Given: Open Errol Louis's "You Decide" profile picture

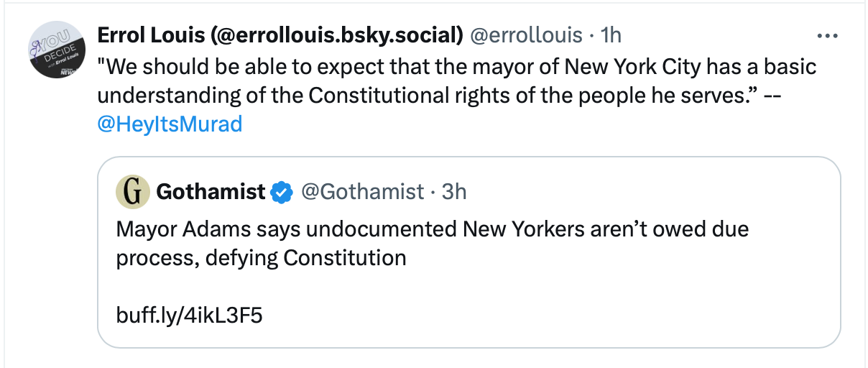Looking at the screenshot, I should click(x=55, y=49).
